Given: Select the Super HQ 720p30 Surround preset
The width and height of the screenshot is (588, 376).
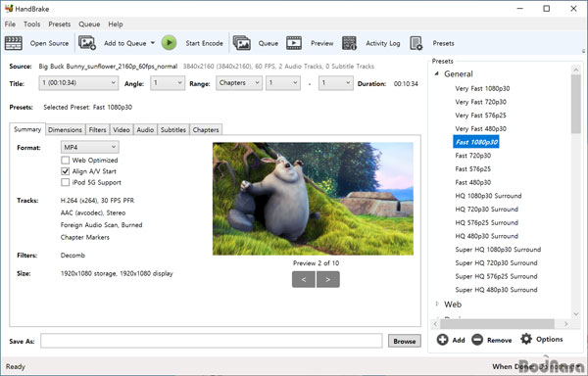Looking at the screenshot, I should [496, 262].
